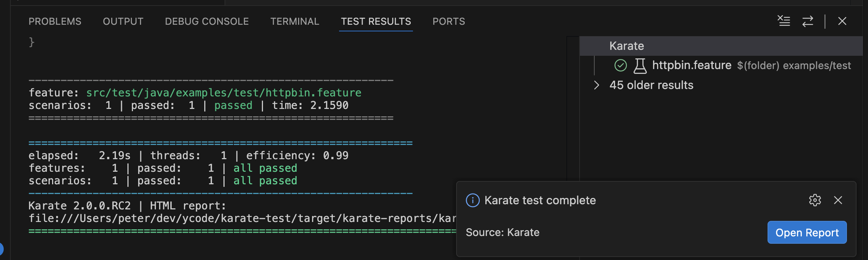
Task: Click the beaker icon beside httpbin.feature
Action: coord(640,66)
